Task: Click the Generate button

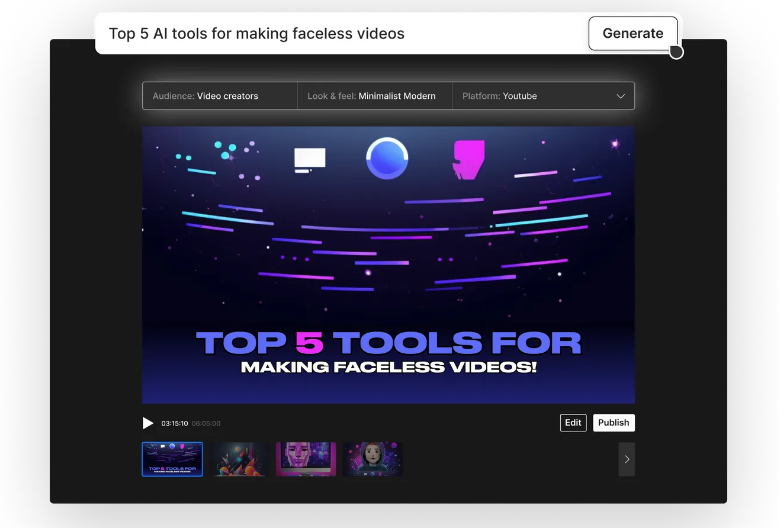Action: click(x=632, y=33)
